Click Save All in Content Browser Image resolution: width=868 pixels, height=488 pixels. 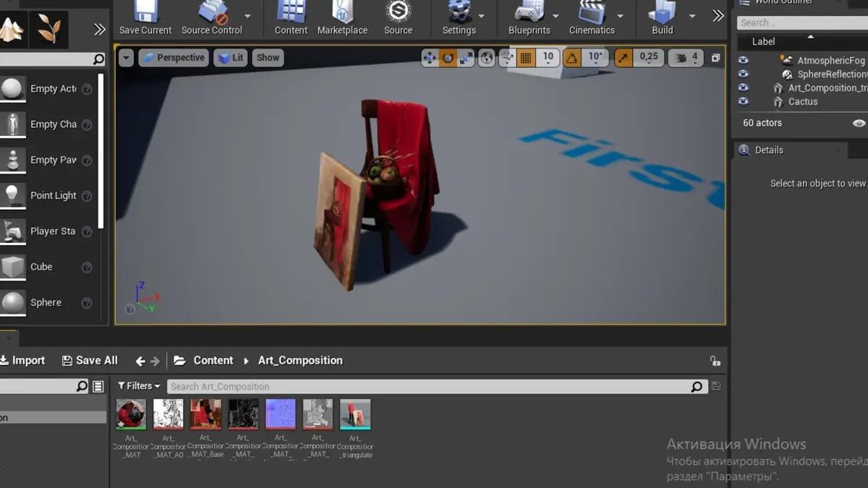(90, 360)
